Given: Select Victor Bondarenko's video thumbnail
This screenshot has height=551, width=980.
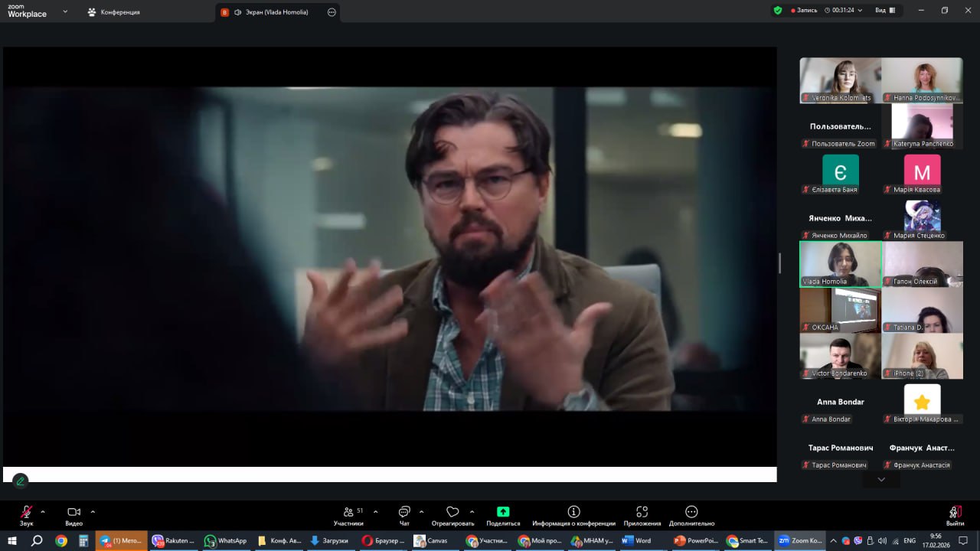Looking at the screenshot, I should [x=840, y=356].
